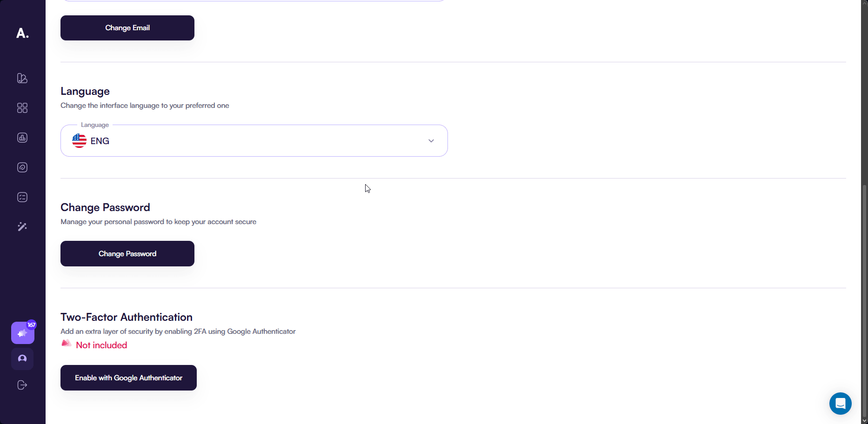Open the color swatches palette sidebar icon
This screenshot has height=424, width=868.
point(22,78)
